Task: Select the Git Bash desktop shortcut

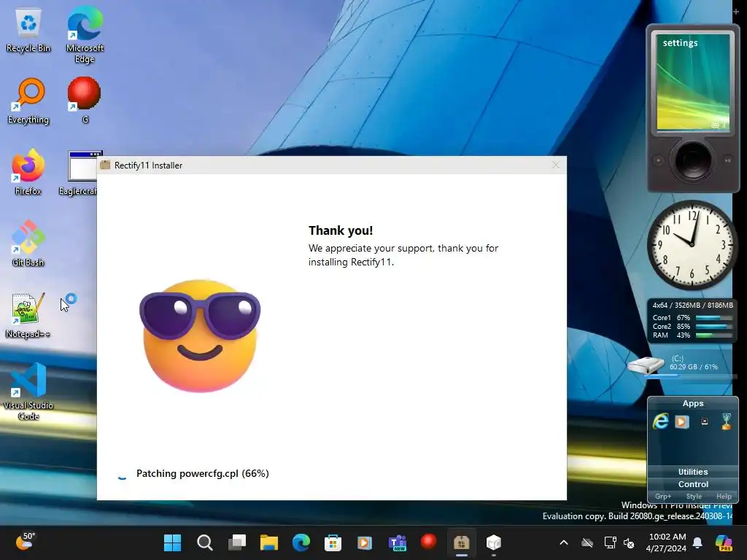Action: 28,244
